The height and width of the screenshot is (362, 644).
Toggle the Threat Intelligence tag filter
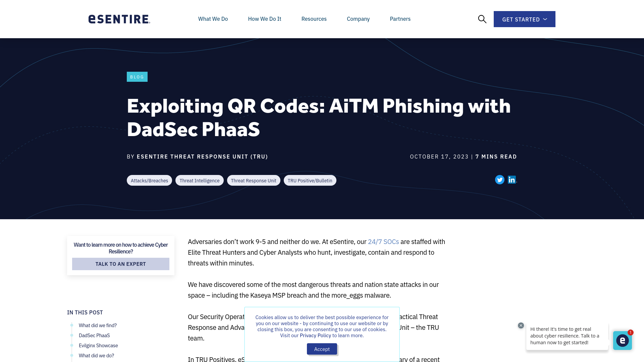[x=200, y=180]
